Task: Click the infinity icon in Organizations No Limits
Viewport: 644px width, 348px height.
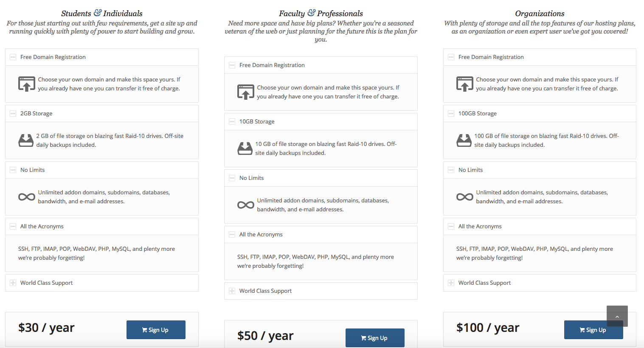Action: pyautogui.click(x=464, y=197)
